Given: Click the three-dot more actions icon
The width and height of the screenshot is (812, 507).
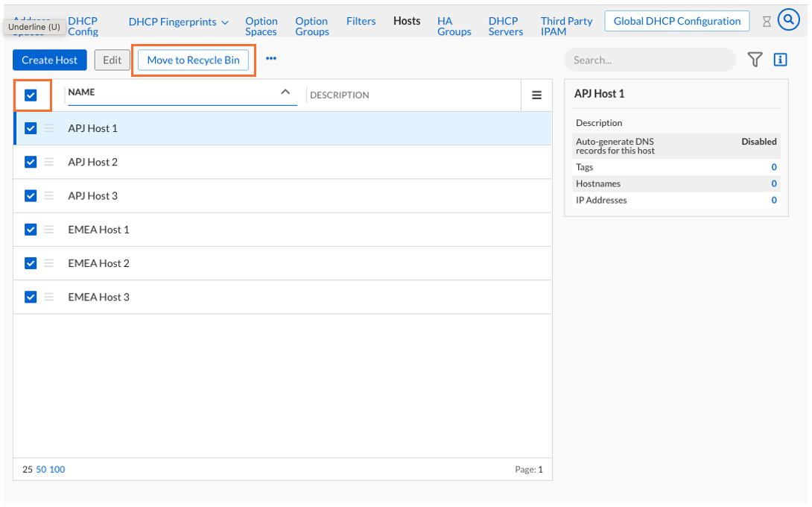Looking at the screenshot, I should pyautogui.click(x=270, y=59).
